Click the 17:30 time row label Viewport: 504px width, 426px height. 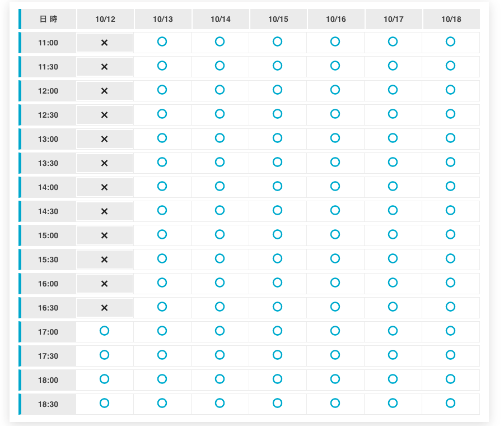[49, 356]
